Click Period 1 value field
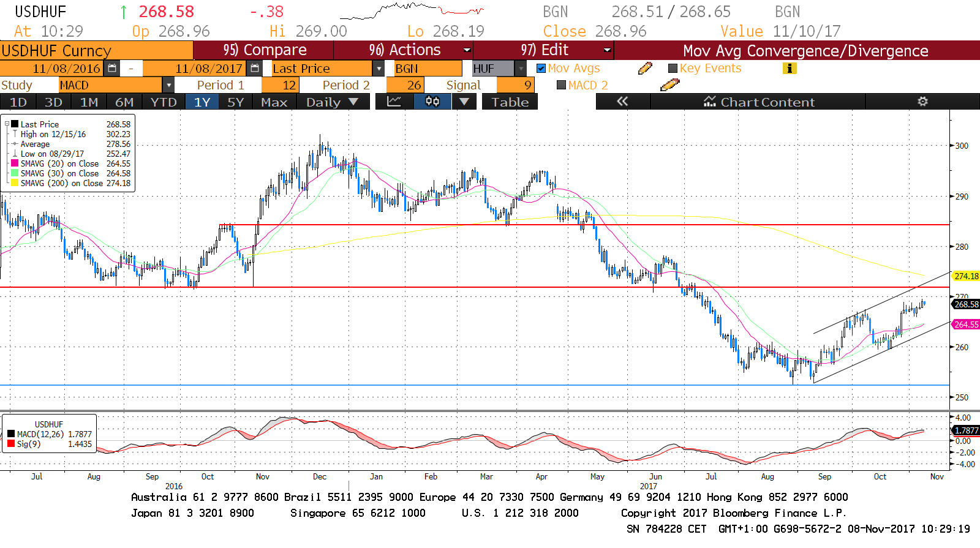The width and height of the screenshot is (980, 548). 280,85
